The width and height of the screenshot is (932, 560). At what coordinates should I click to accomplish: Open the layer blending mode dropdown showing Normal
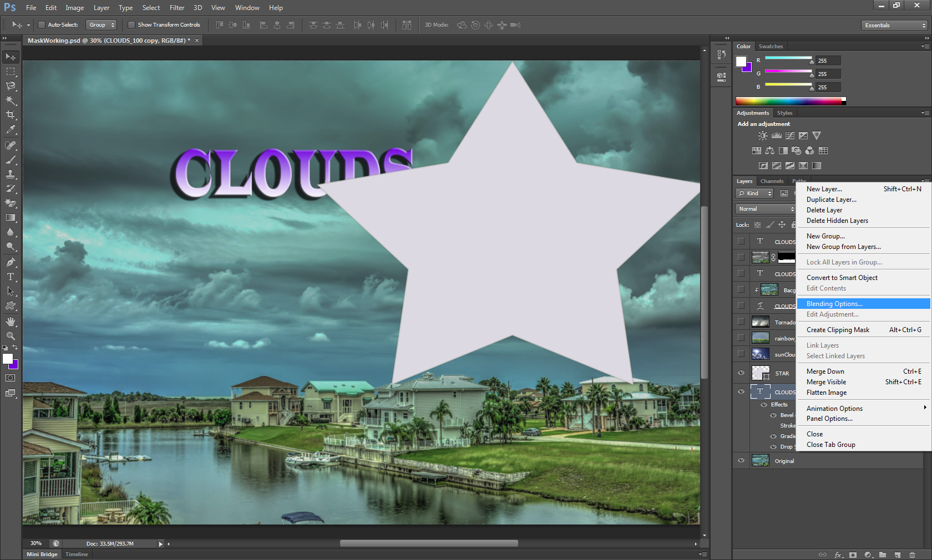pyautogui.click(x=764, y=209)
